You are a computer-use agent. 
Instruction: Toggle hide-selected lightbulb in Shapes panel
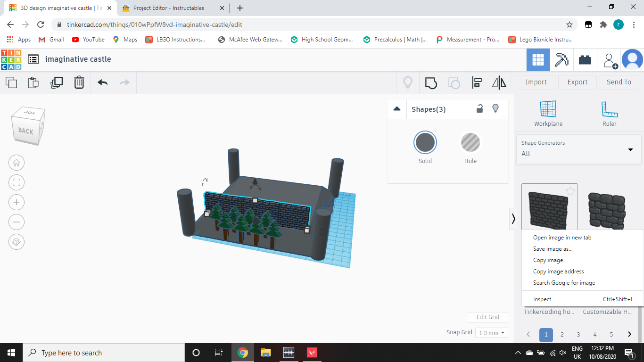495,108
